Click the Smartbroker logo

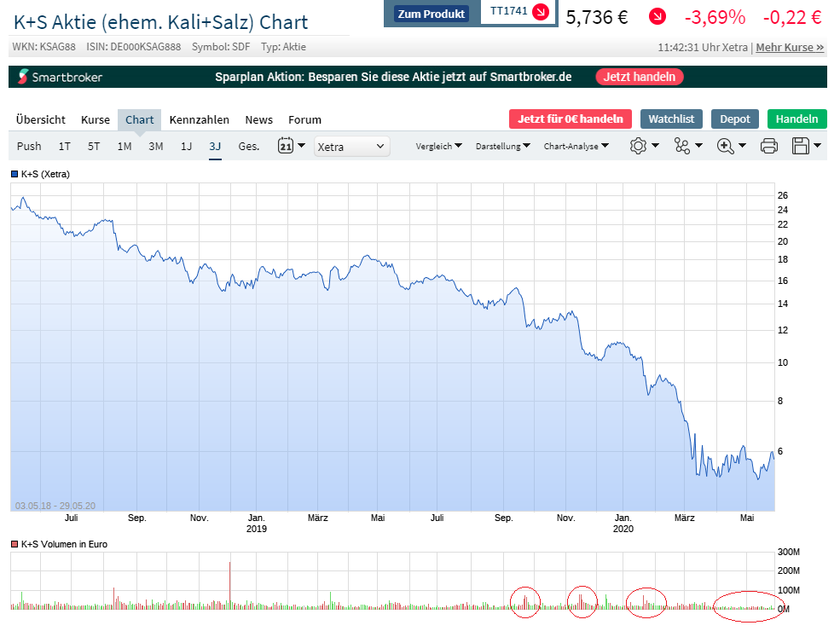(60, 77)
